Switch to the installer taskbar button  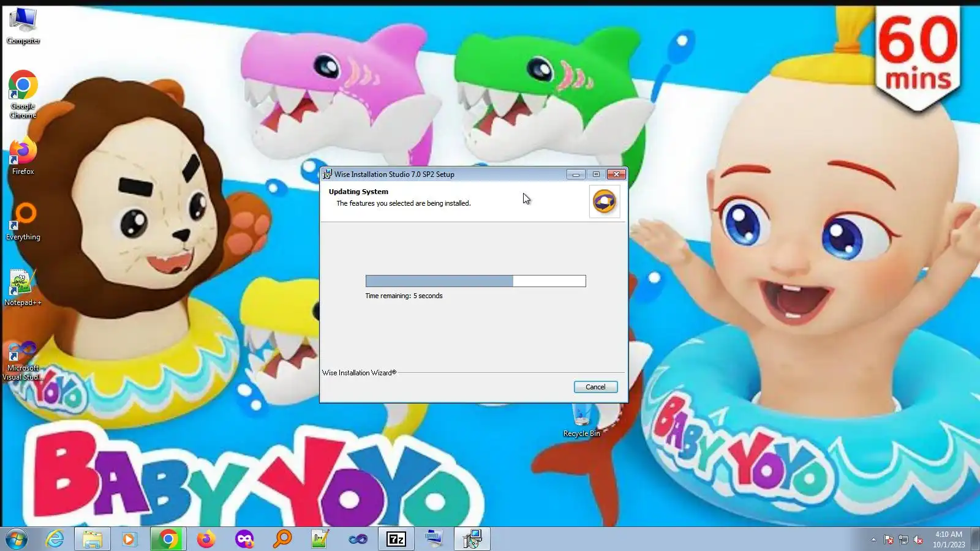[x=472, y=539]
